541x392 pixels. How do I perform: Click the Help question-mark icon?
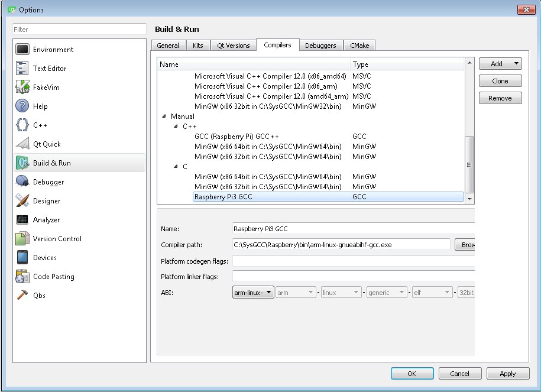pos(22,106)
